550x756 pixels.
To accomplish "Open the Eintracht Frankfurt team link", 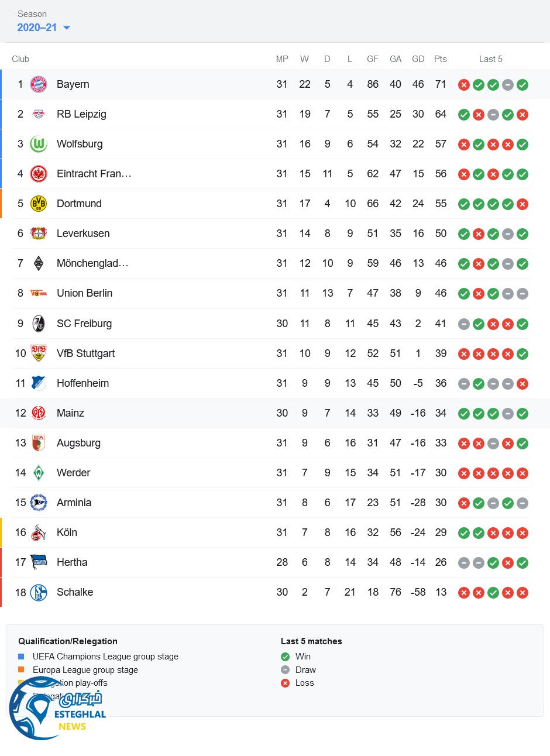I will click(94, 174).
